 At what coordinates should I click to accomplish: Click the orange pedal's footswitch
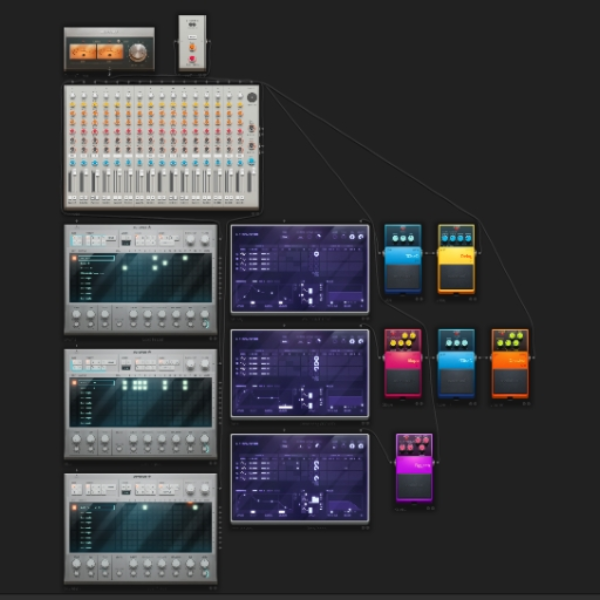point(510,382)
